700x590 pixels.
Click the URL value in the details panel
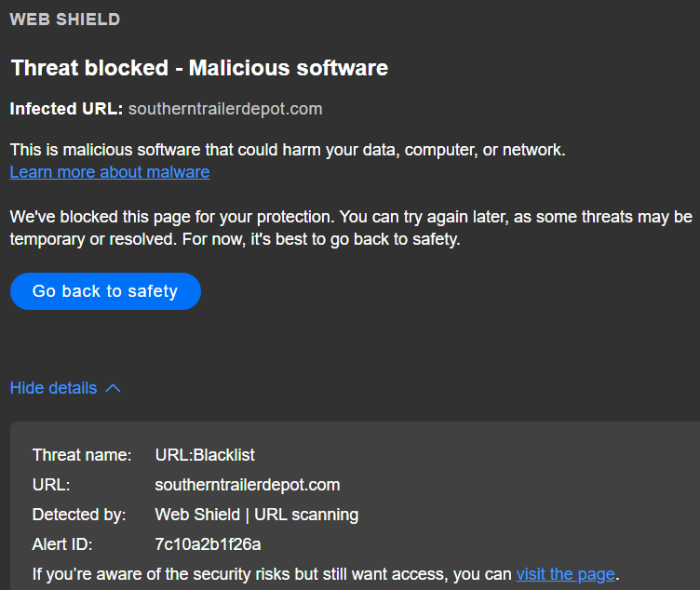248,485
